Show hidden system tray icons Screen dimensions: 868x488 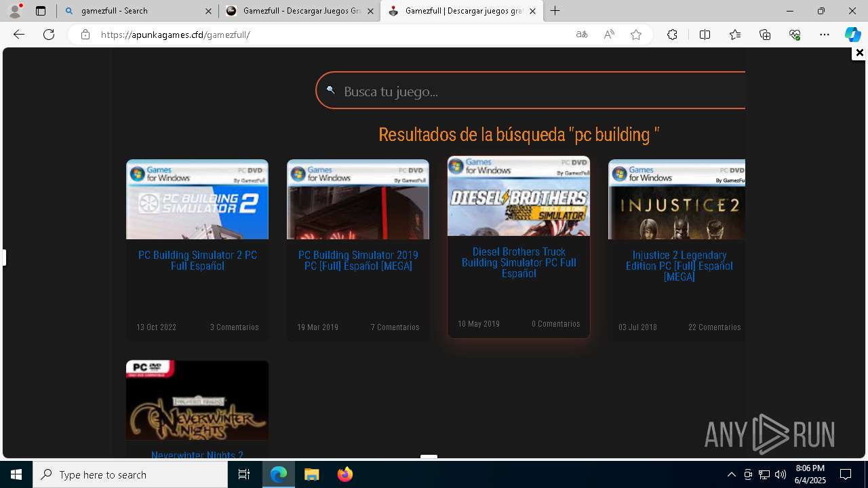click(x=731, y=474)
